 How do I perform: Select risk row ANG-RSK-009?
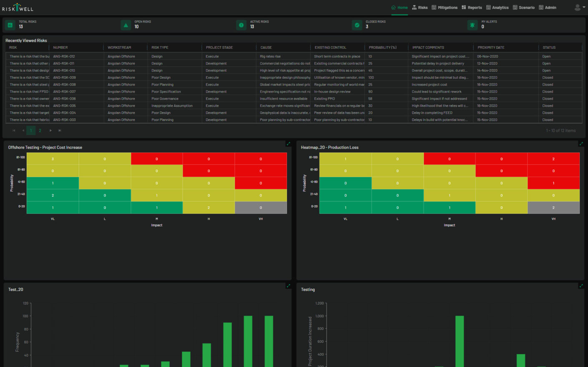coord(294,78)
